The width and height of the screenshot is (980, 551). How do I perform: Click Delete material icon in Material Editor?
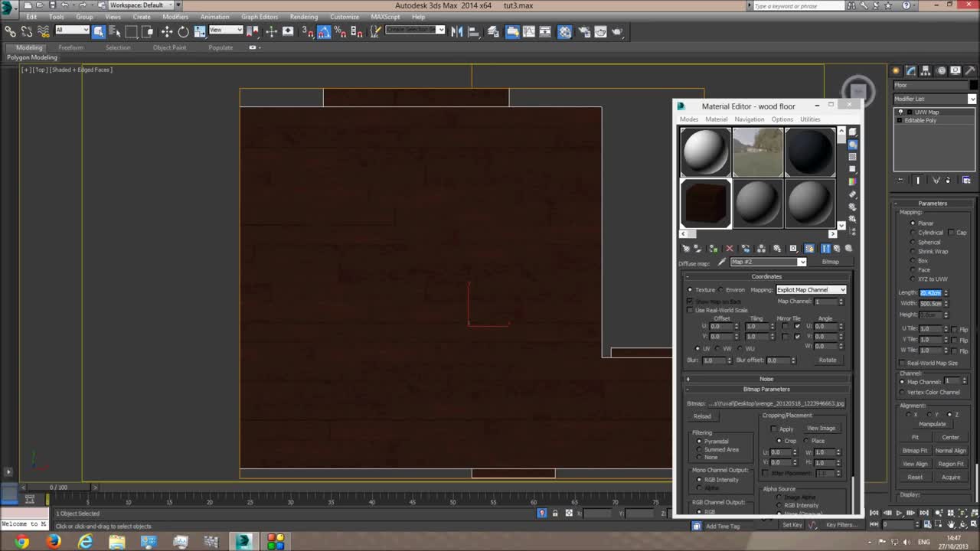click(730, 249)
